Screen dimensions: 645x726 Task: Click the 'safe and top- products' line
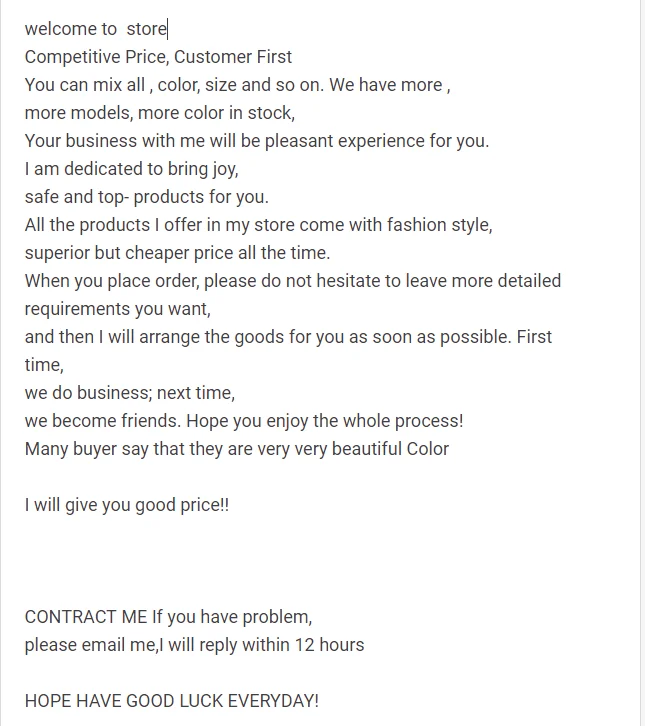click(x=146, y=197)
